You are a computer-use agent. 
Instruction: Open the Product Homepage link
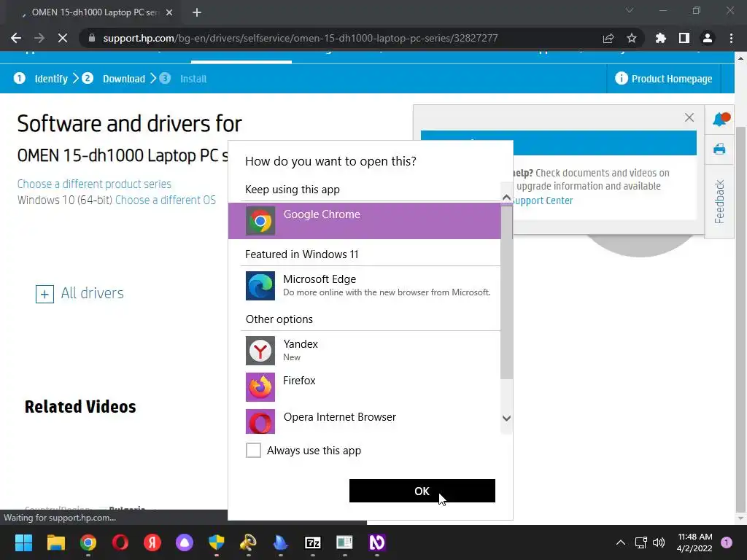coord(664,79)
